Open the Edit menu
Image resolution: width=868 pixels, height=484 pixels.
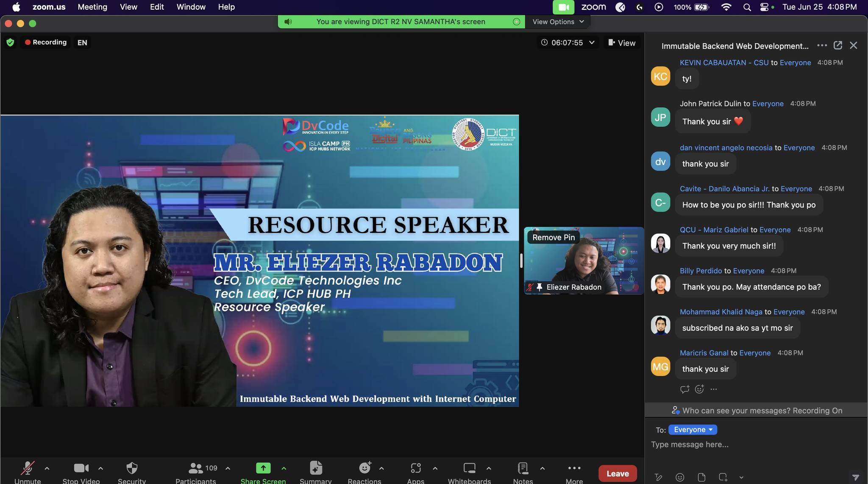(157, 7)
